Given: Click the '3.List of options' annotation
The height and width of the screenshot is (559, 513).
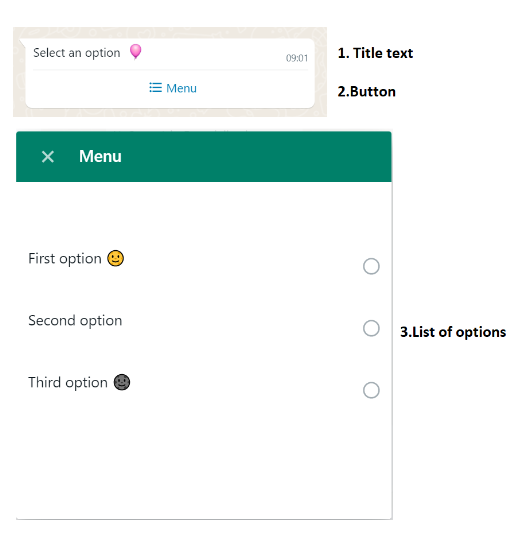Looking at the screenshot, I should pos(453,332).
